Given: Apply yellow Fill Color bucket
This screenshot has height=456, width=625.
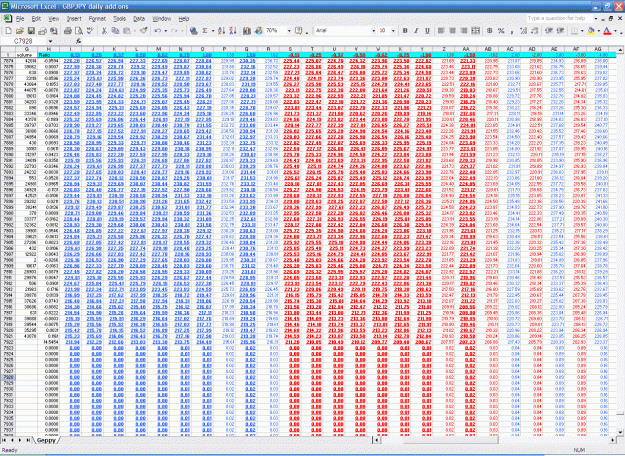Looking at the screenshot, I should [x=591, y=31].
